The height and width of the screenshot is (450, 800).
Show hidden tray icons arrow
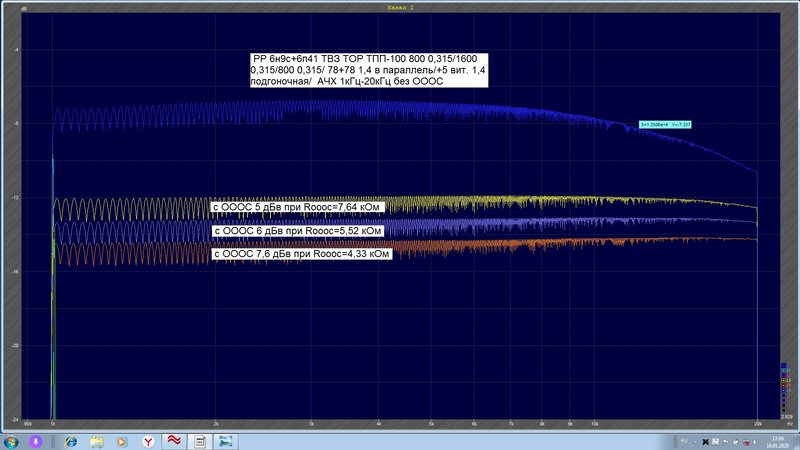click(x=695, y=442)
